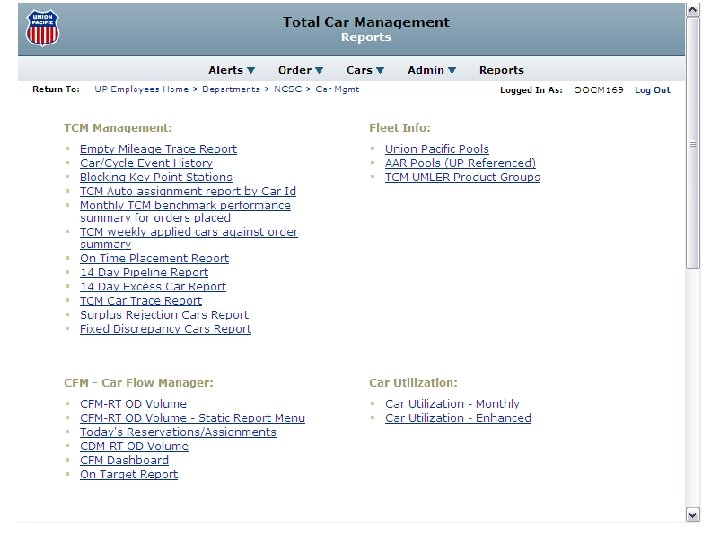Click the scrollbar up arrow

pyautogui.click(x=693, y=10)
